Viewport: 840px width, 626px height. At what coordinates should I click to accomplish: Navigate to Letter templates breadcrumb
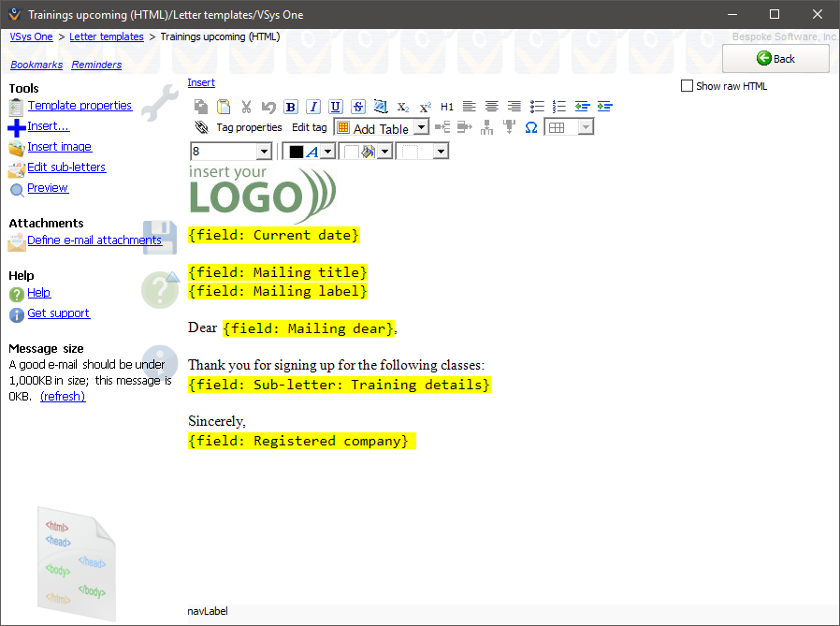107,36
